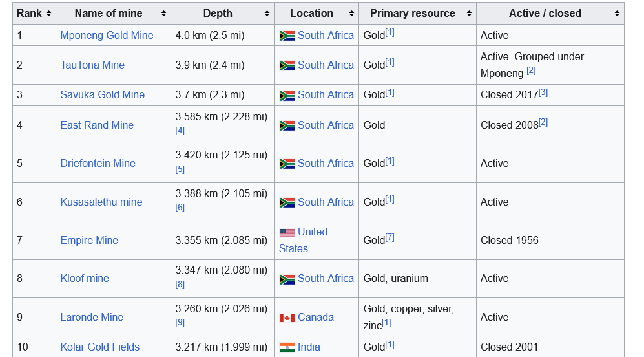The width and height of the screenshot is (644, 357).
Task: Follow South Africa link in Kusasalethu row
Action: click(326, 202)
